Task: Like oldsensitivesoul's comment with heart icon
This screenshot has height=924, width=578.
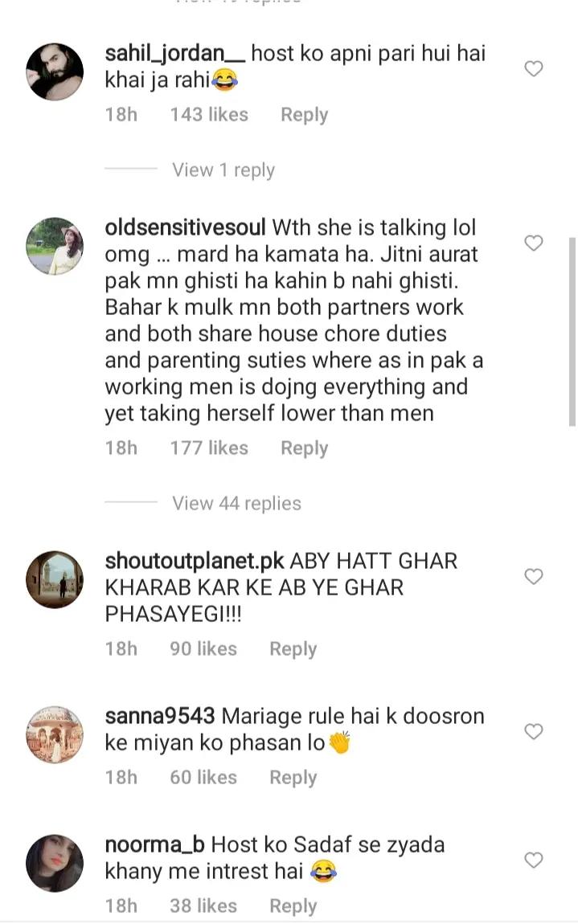Action: click(534, 243)
